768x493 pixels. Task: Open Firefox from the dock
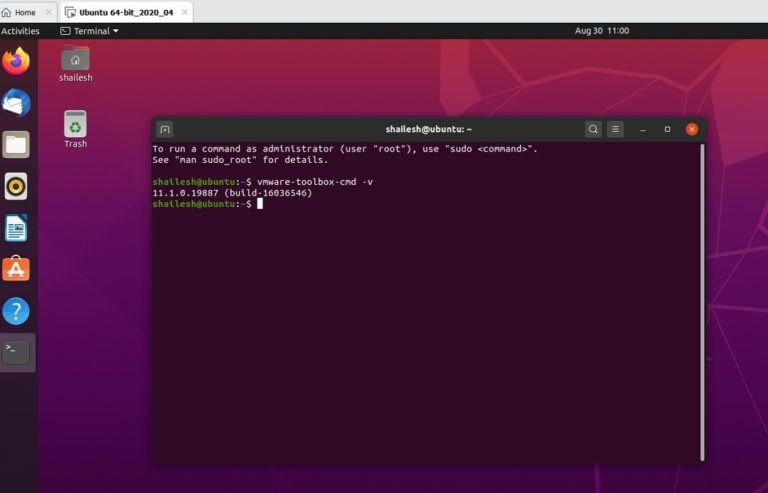click(16, 61)
